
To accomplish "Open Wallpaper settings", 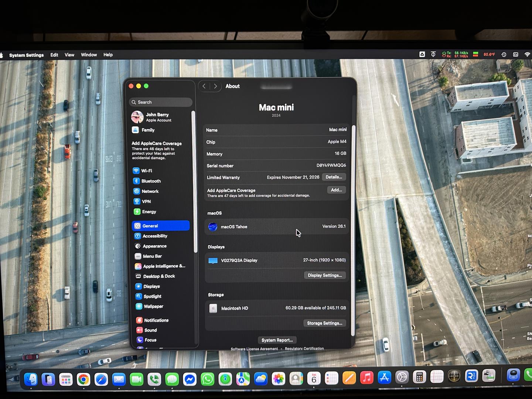I will [x=153, y=306].
